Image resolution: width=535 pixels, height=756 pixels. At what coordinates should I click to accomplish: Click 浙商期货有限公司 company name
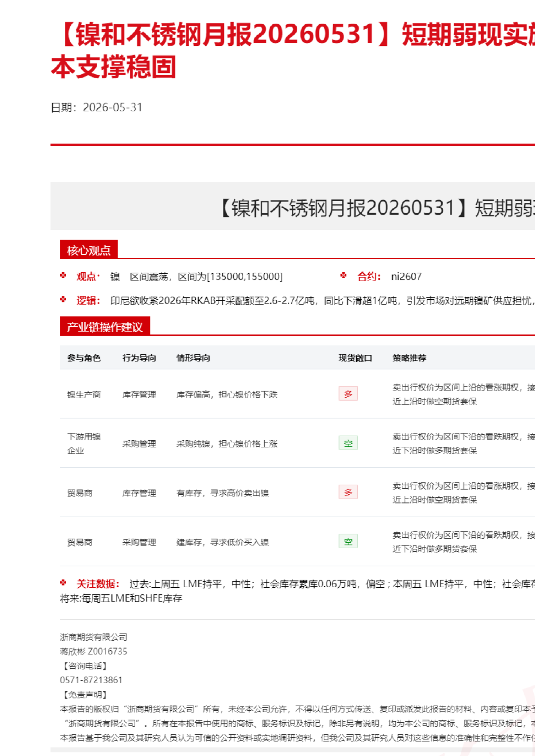tap(94, 637)
